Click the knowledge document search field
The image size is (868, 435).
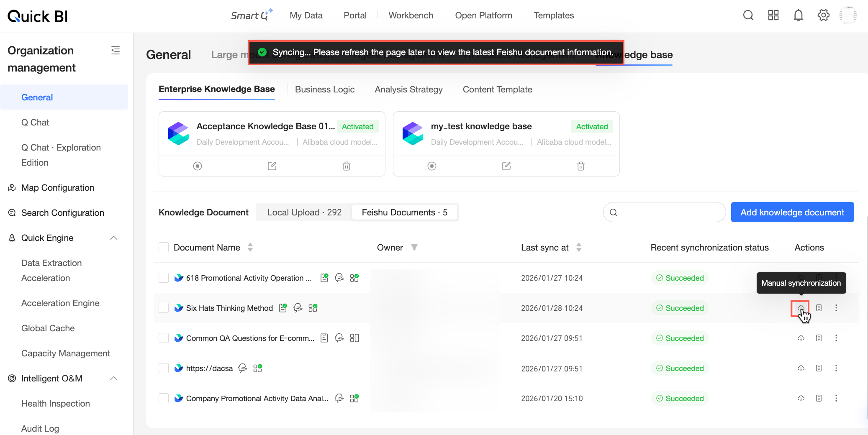[664, 212]
